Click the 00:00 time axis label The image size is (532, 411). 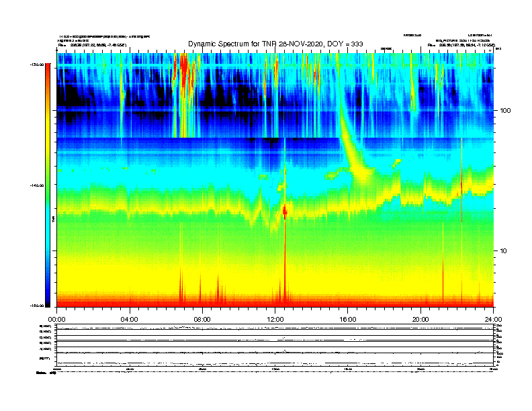56,320
